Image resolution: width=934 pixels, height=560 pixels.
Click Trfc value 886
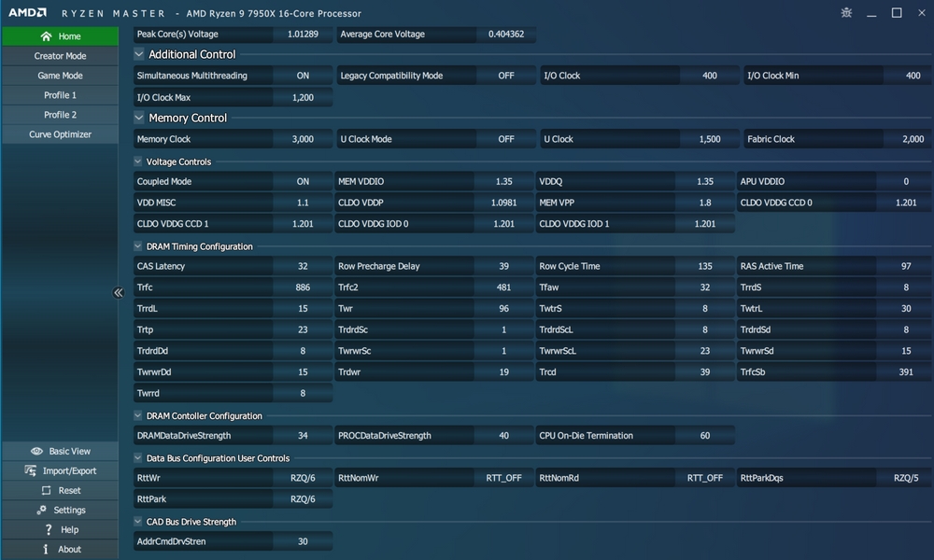tap(303, 287)
